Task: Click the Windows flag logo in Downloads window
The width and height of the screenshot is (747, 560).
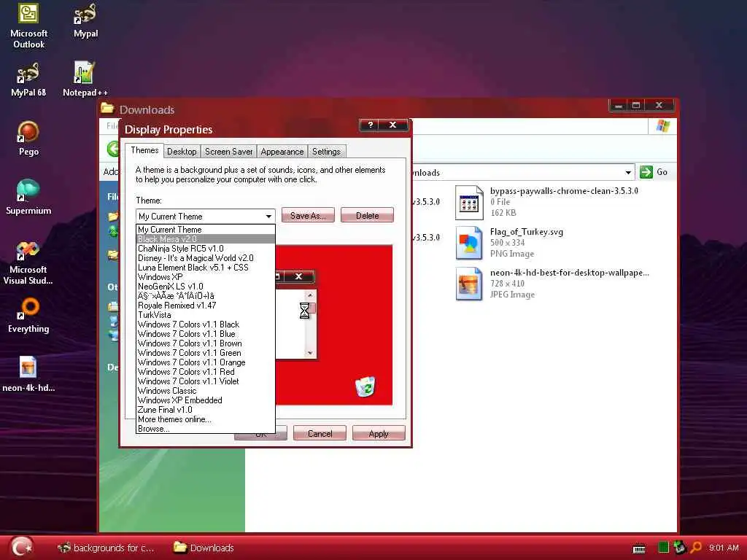Action: (x=662, y=126)
